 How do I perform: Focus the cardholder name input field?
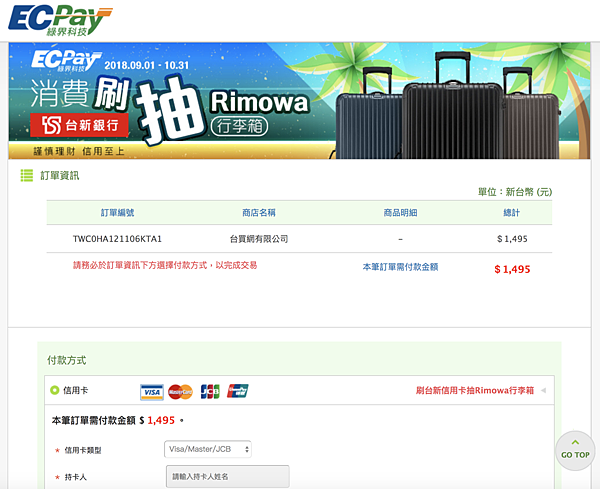click(x=228, y=476)
